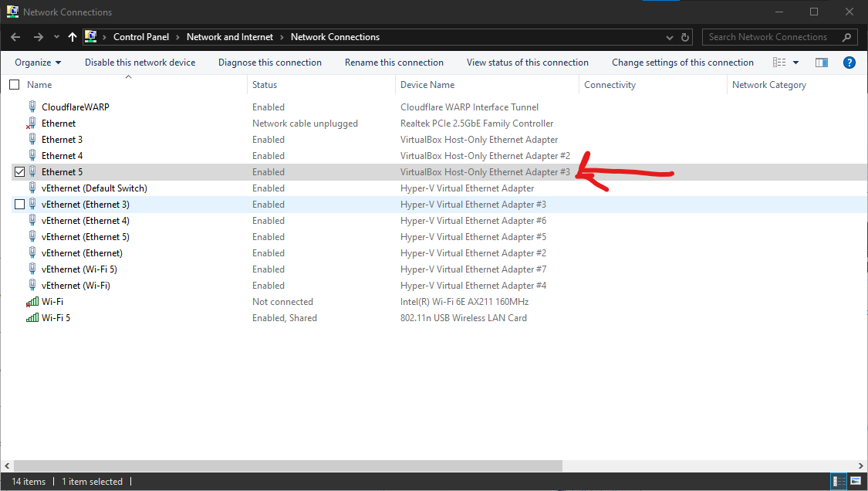Screen dimensions: 868x491
Task: Select the CloudflareWARP adapter icon
Action: coord(32,107)
